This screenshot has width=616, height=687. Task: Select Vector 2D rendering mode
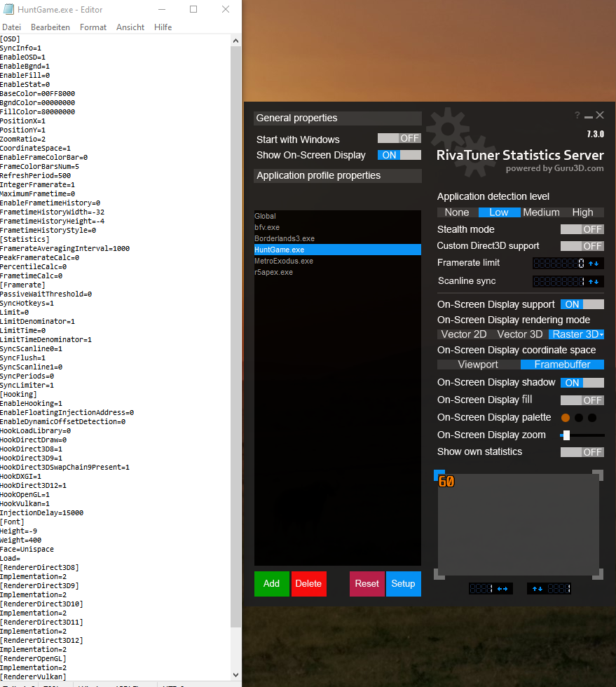(x=464, y=334)
